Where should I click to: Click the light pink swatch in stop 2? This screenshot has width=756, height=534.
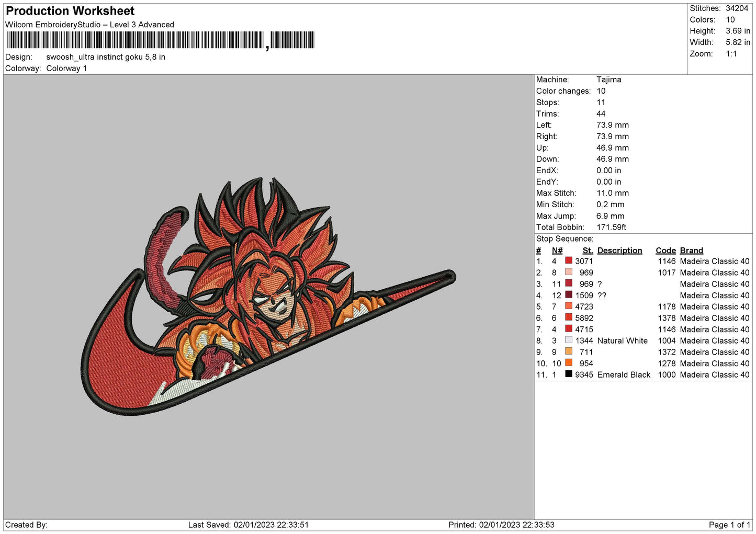568,272
